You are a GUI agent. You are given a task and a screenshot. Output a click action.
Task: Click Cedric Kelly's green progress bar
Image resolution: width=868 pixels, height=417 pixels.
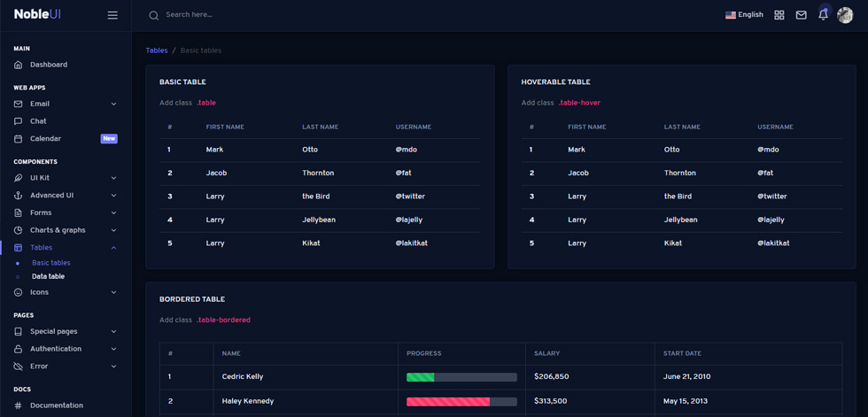click(420, 377)
